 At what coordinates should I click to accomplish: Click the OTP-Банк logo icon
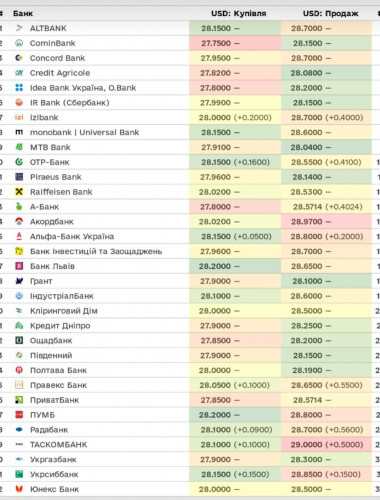[19, 162]
